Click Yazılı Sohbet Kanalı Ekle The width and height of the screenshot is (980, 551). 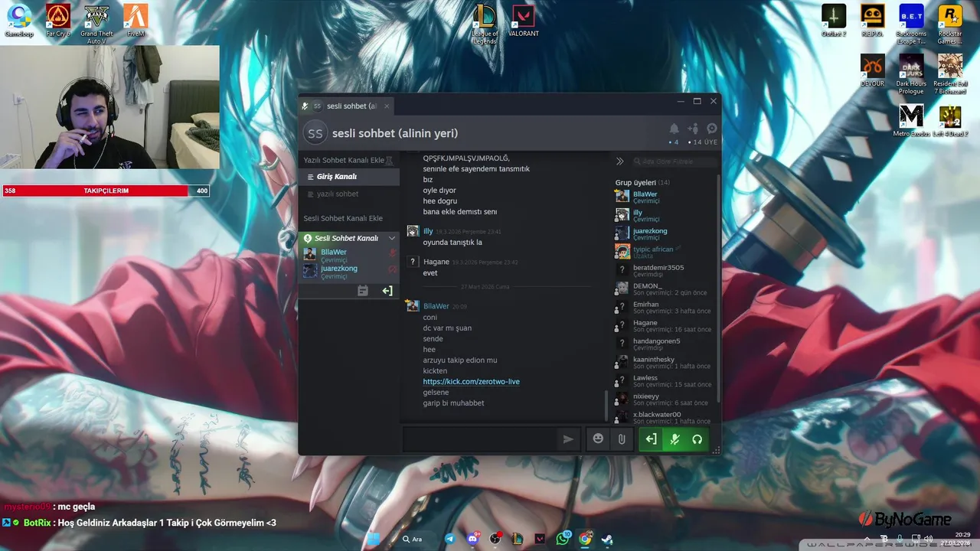pos(344,160)
